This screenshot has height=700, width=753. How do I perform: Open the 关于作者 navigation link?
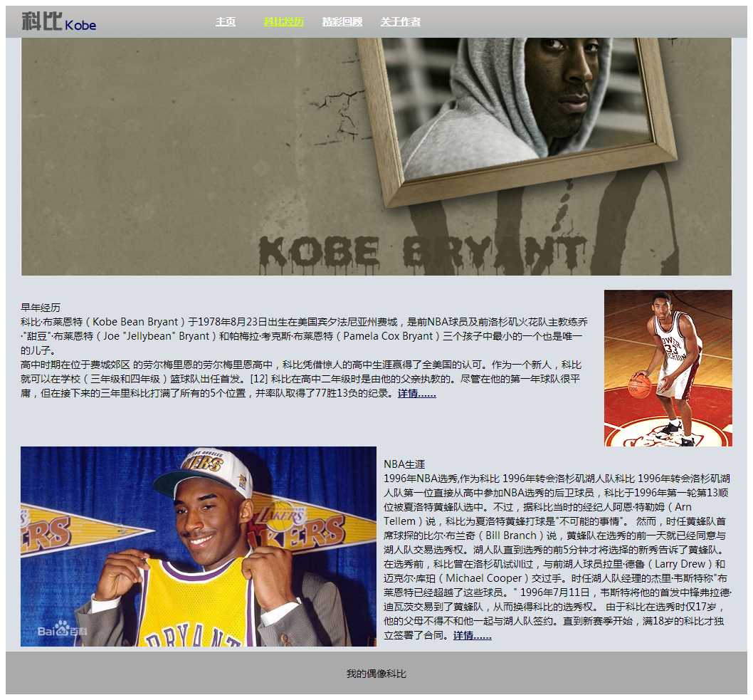400,22
